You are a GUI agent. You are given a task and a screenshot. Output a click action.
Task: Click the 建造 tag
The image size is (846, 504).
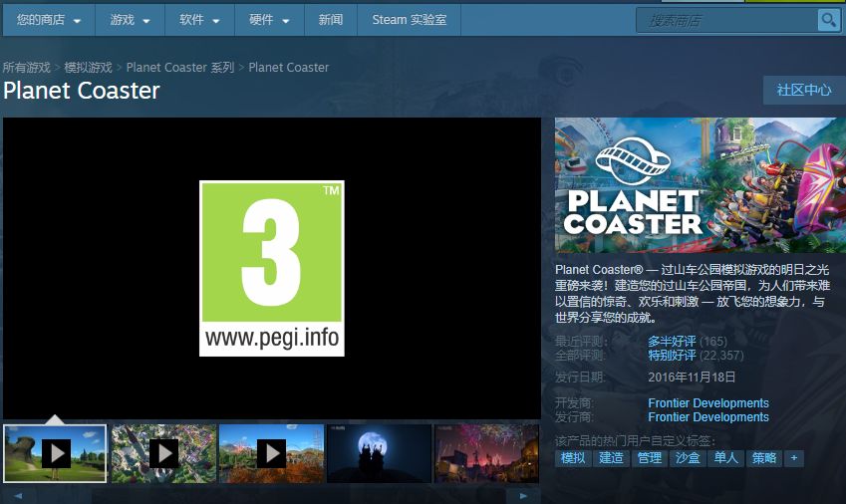tap(611, 458)
